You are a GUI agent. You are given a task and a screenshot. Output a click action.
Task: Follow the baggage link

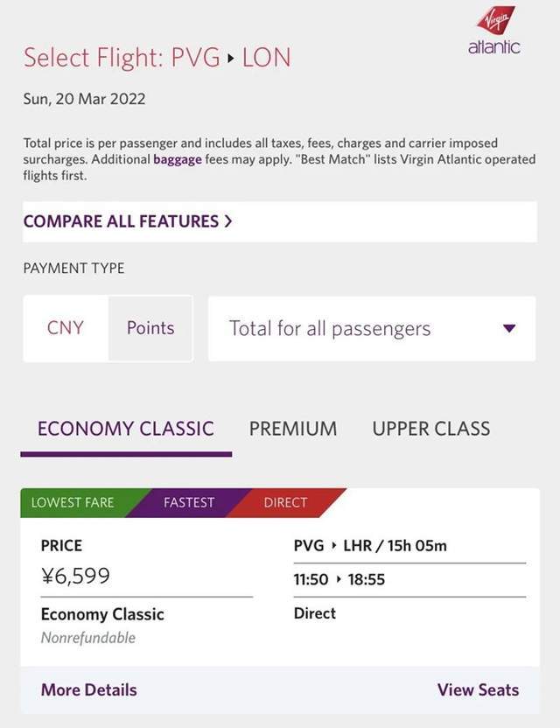click(x=178, y=159)
